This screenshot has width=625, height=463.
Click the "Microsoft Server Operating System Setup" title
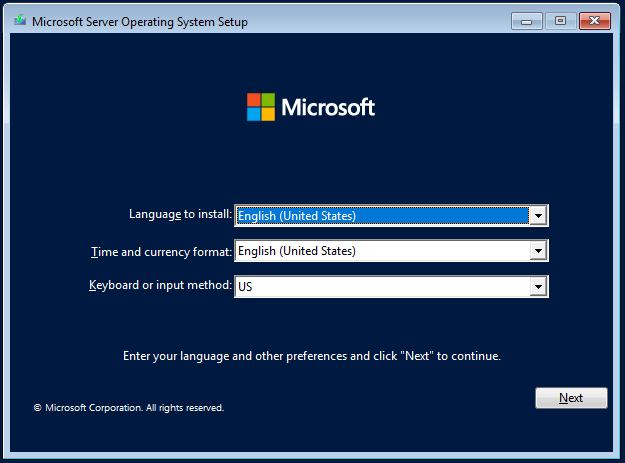point(140,22)
